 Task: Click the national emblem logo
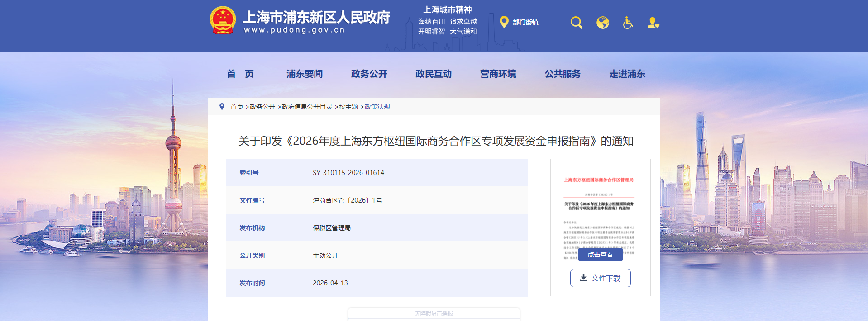pyautogui.click(x=223, y=20)
